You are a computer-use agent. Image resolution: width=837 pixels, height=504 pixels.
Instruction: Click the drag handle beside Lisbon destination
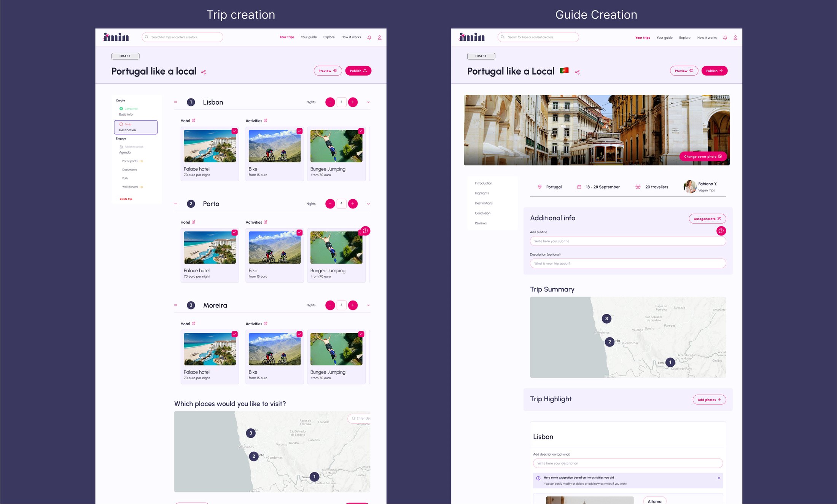coord(176,102)
